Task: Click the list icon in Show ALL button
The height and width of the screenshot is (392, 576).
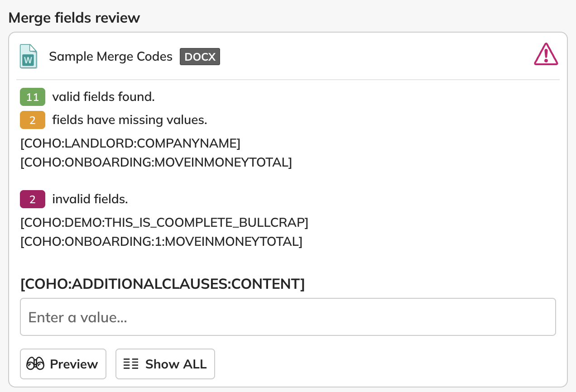Action: 131,364
